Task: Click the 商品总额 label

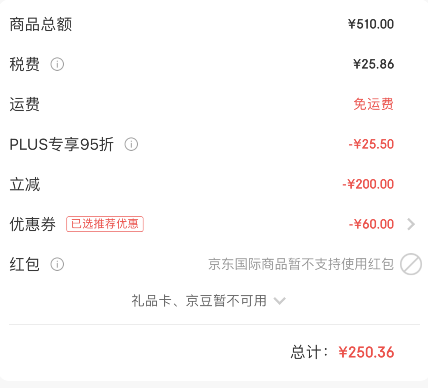Action: click(x=41, y=24)
